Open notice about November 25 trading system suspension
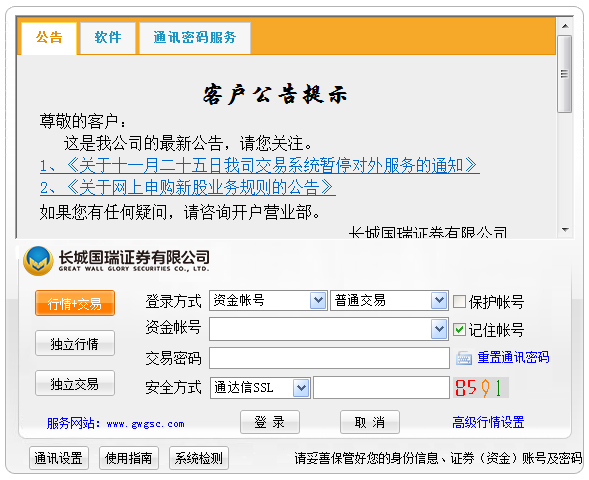The image size is (589, 480). 260,165
